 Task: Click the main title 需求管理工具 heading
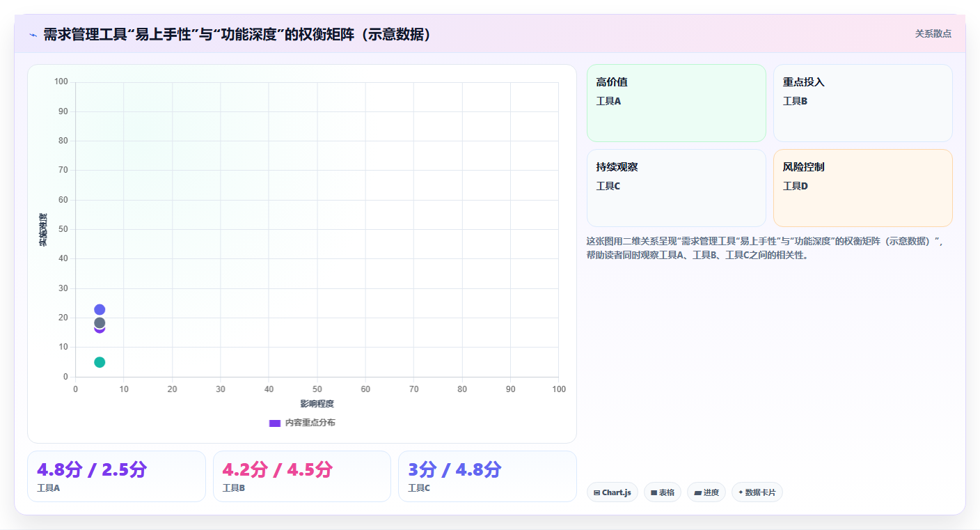[x=237, y=34]
